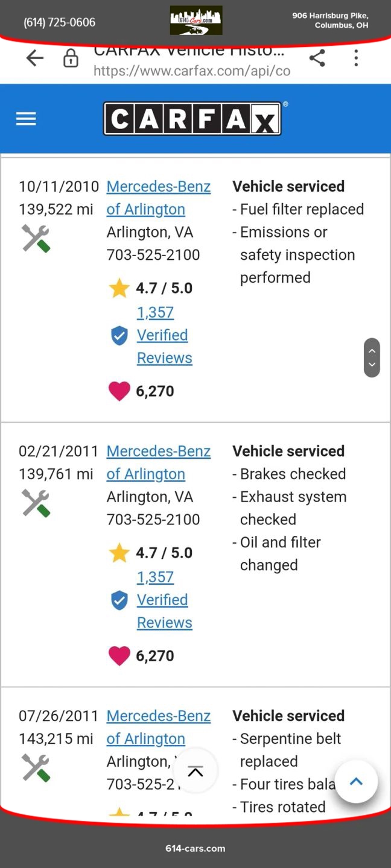Tap the pink heart on the 02/21/2011 record
This screenshot has height=868, width=391.
pos(119,656)
